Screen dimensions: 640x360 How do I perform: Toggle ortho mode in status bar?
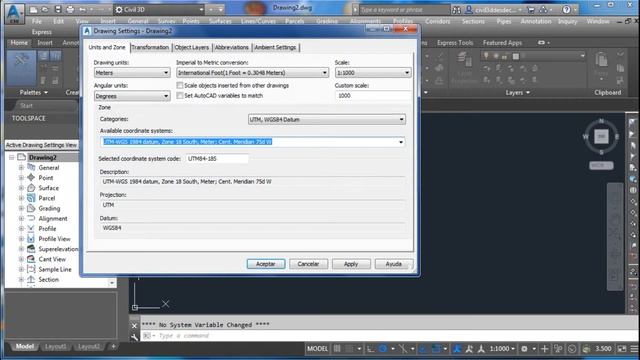coord(370,349)
